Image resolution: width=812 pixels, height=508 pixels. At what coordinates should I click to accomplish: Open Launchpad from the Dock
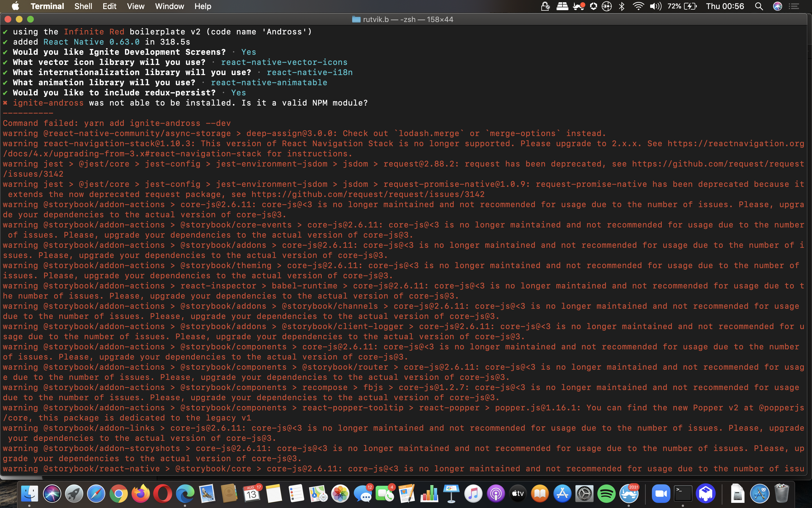[74, 493]
